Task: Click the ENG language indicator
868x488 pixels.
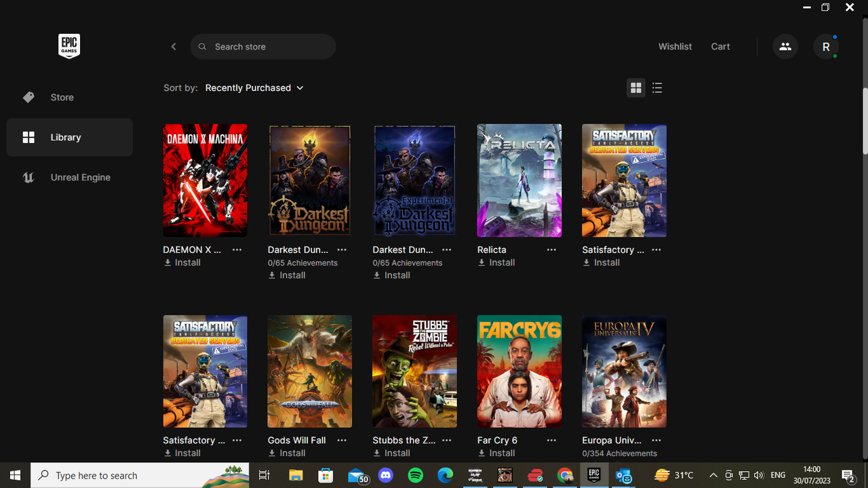Action: pyautogui.click(x=778, y=475)
